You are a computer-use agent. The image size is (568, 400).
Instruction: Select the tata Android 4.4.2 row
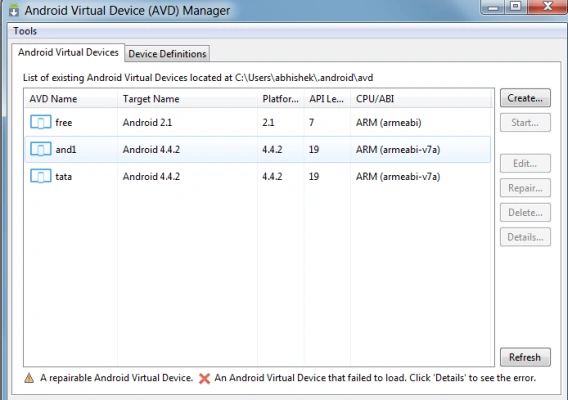point(258,176)
